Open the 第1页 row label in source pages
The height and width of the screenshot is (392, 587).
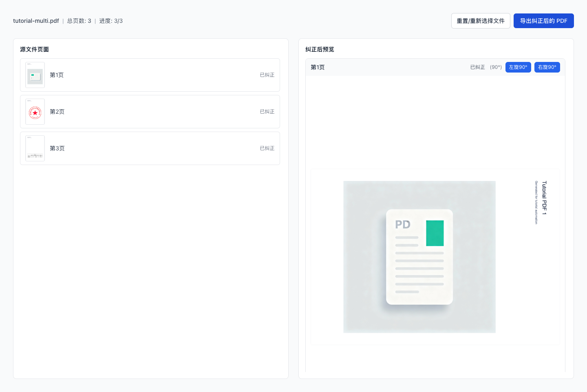click(x=57, y=75)
